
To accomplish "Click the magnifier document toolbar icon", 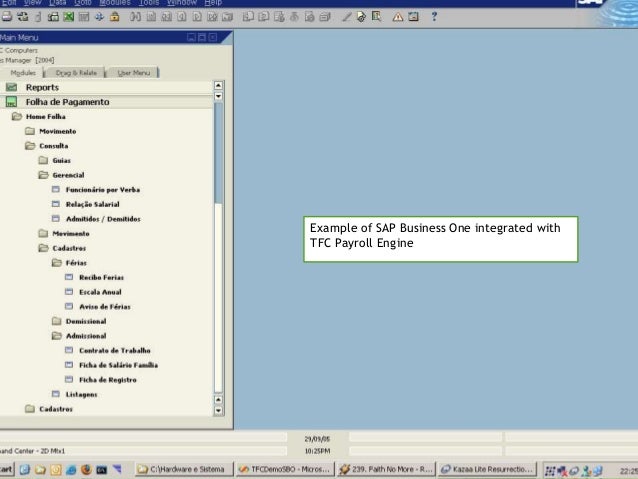I will [x=376, y=17].
